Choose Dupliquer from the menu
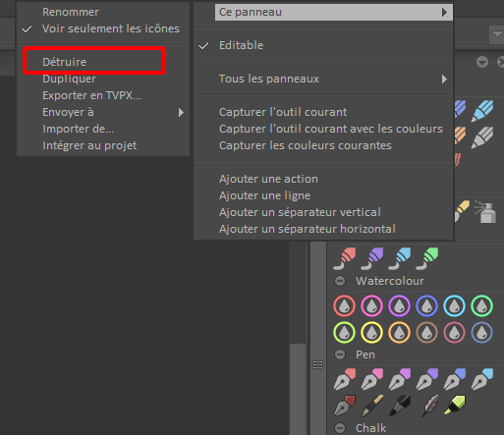Image resolution: width=504 pixels, height=435 pixels. click(103, 79)
